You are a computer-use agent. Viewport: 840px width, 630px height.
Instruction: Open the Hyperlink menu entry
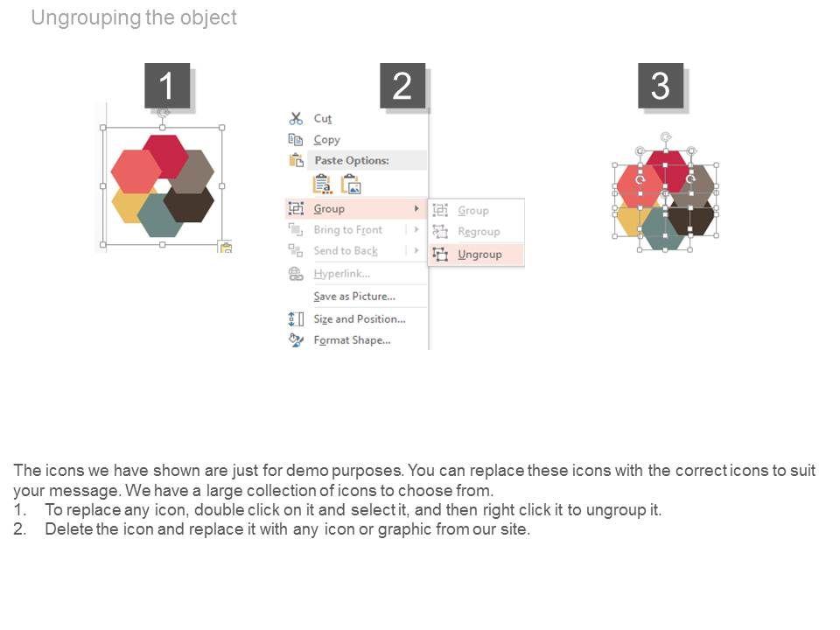(x=341, y=274)
